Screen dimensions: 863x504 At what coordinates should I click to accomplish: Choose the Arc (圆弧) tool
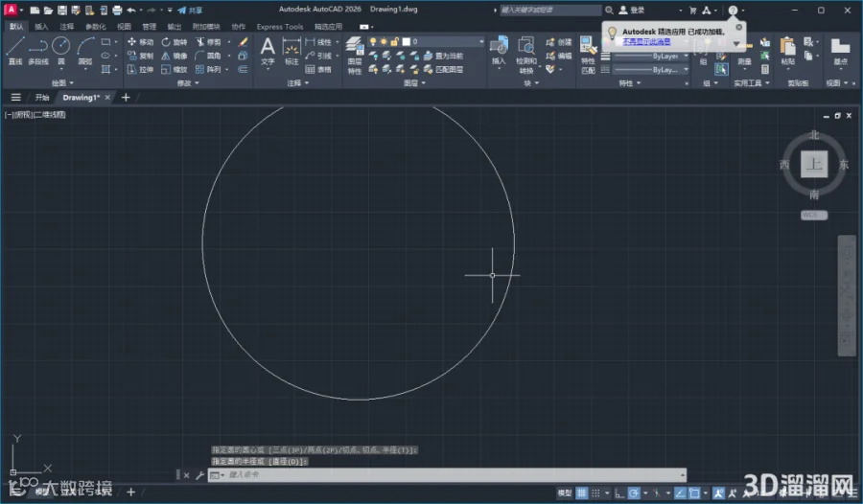click(x=85, y=51)
